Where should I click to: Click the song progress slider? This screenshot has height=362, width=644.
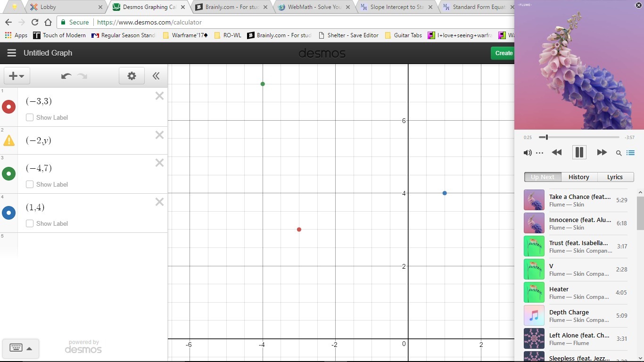point(579,137)
